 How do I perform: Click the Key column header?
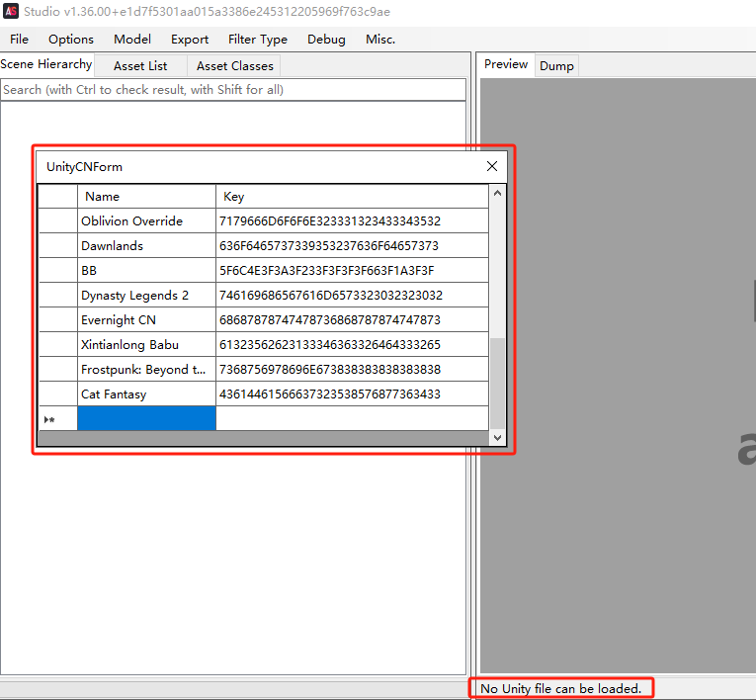(x=352, y=197)
